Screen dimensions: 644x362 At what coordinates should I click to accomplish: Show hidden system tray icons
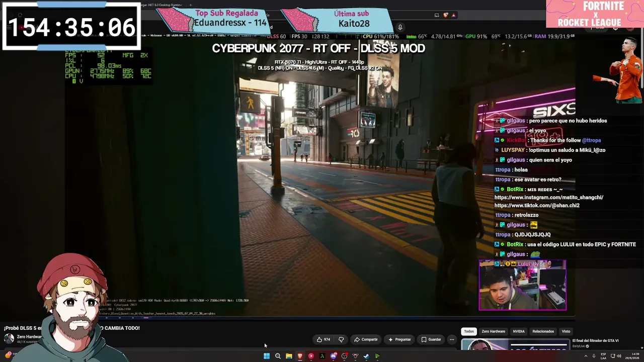tap(586, 356)
